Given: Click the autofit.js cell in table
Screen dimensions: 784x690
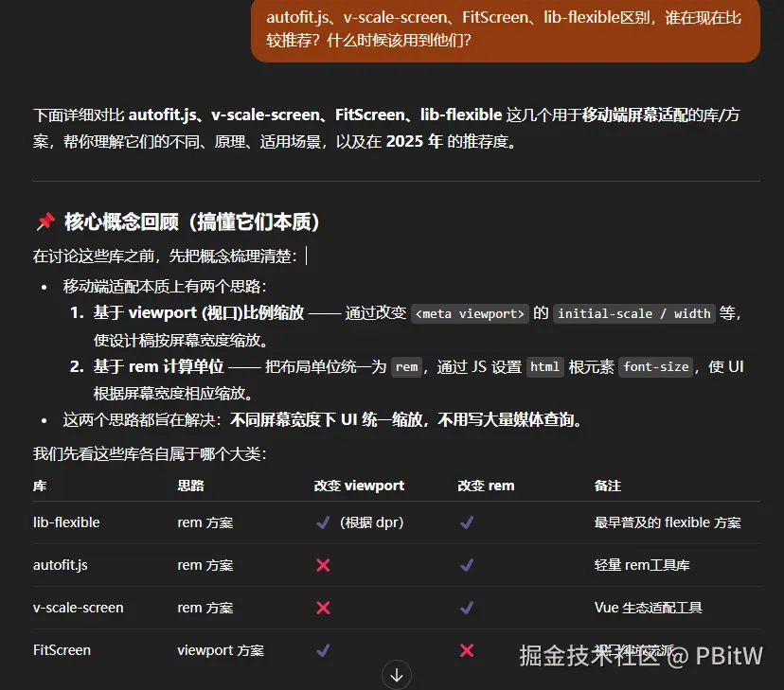Looking at the screenshot, I should pos(60,565).
